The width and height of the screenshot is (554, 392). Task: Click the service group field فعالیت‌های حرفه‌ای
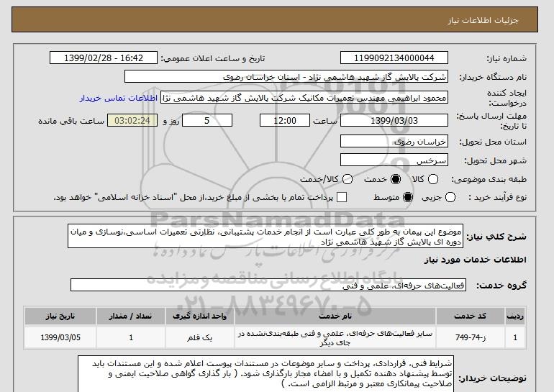(x=268, y=285)
